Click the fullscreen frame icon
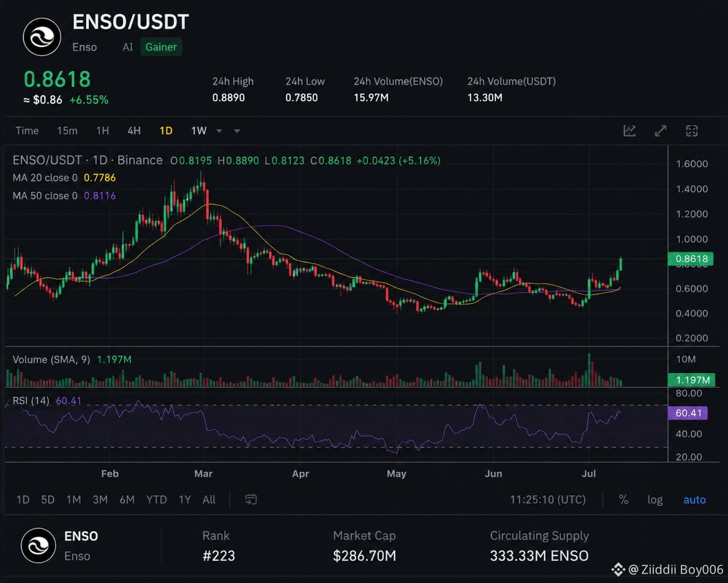This screenshot has width=728, height=583. pos(692,131)
